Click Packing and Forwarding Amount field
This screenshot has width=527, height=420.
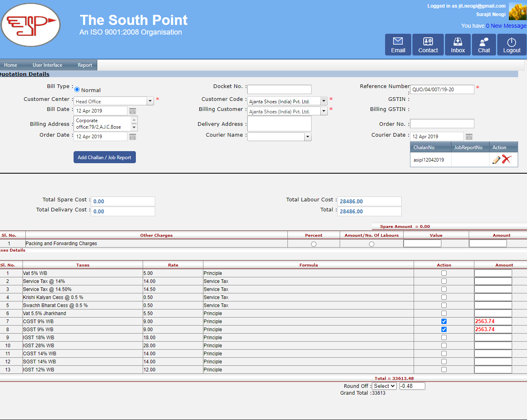[x=488, y=244]
